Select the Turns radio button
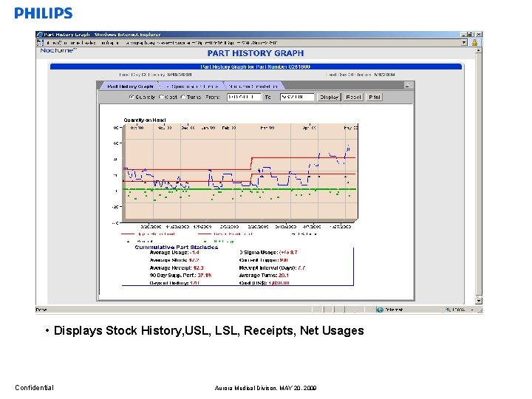 (183, 97)
